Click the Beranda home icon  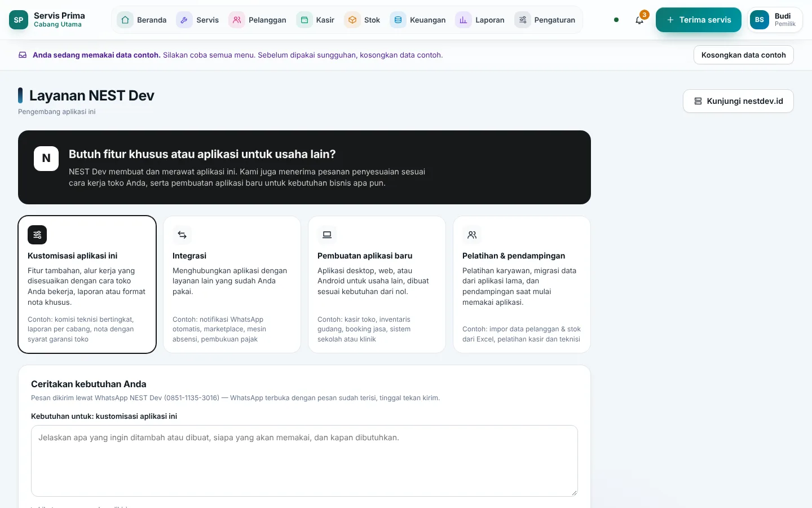[x=125, y=20]
